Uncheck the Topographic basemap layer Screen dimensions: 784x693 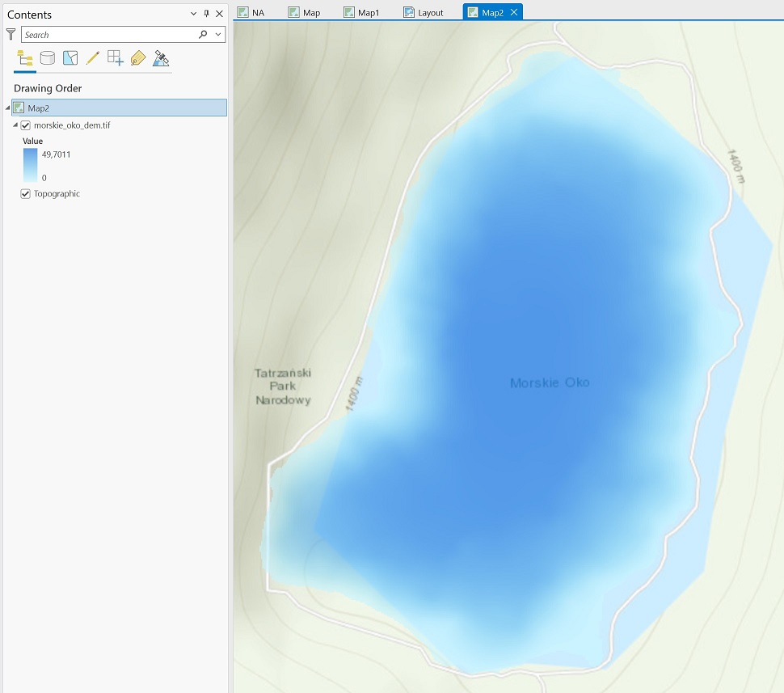coord(26,194)
